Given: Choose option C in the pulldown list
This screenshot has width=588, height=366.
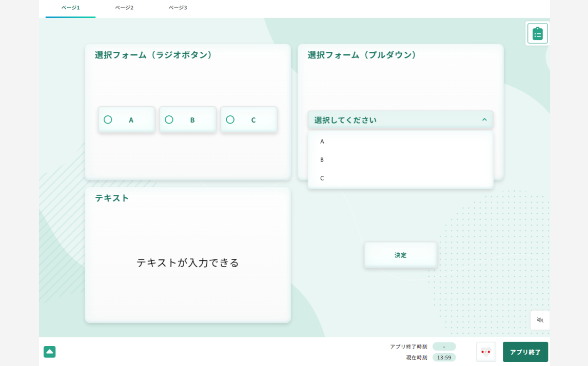Looking at the screenshot, I should coord(401,178).
